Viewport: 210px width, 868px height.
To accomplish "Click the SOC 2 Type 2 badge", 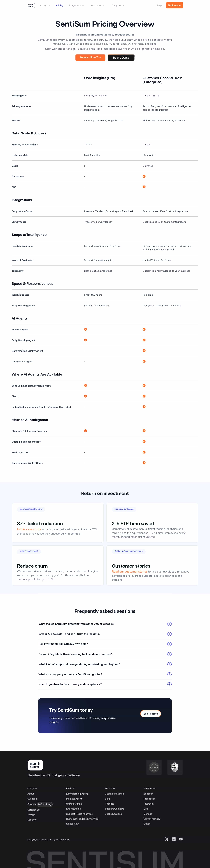I will (x=175, y=767).
